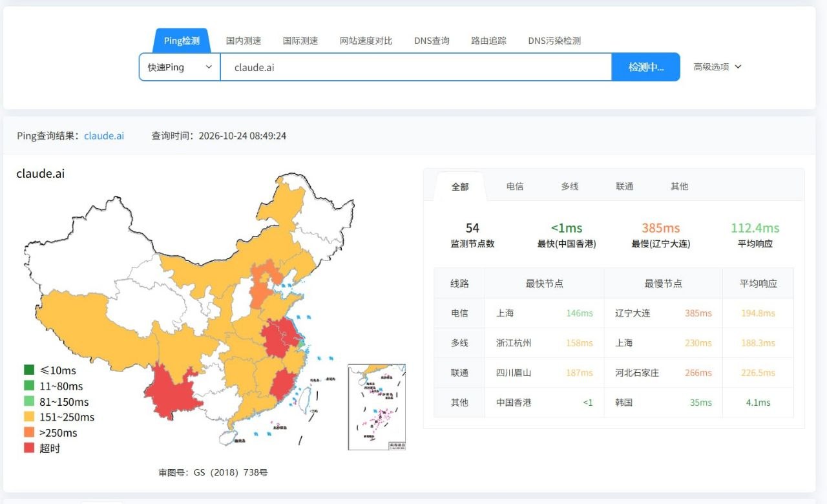This screenshot has height=504, width=827.
Task: Switch to the 联通 results tab
Action: [x=625, y=186]
